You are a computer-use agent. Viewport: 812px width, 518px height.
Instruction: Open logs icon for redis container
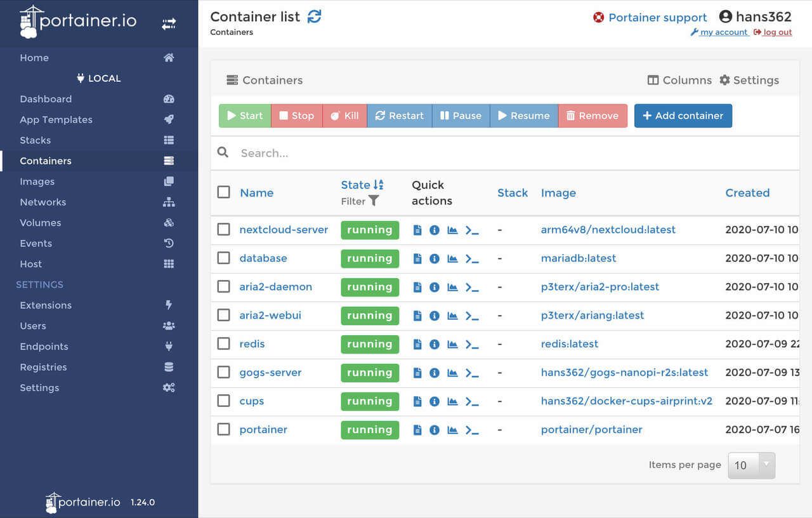417,345
